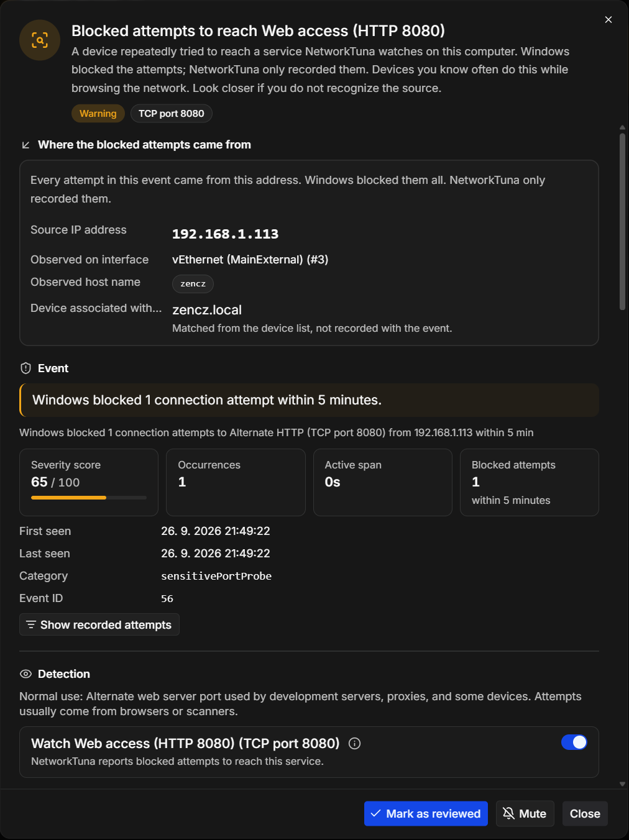Image resolution: width=629 pixels, height=840 pixels.
Task: Click the scan magnifier icon in header
Action: 40,40
